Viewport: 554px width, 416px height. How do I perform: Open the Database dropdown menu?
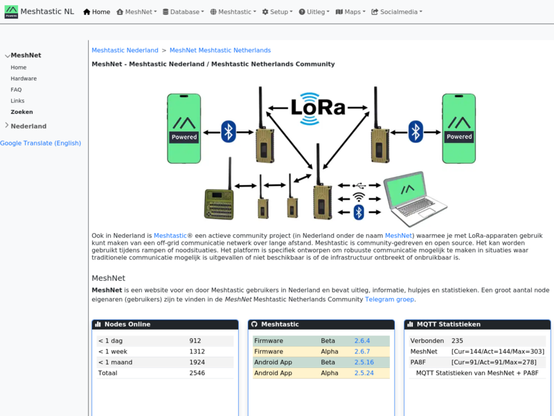click(x=183, y=12)
